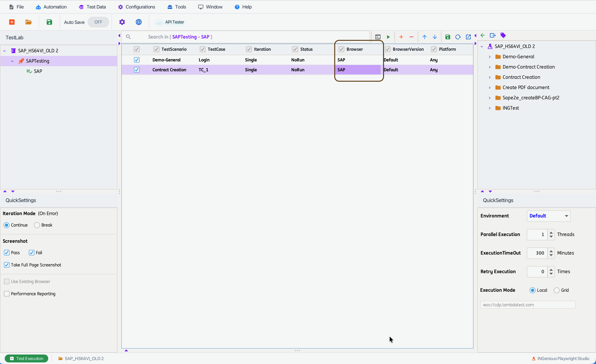
Task: Open the Automation menu
Action: [51, 7]
